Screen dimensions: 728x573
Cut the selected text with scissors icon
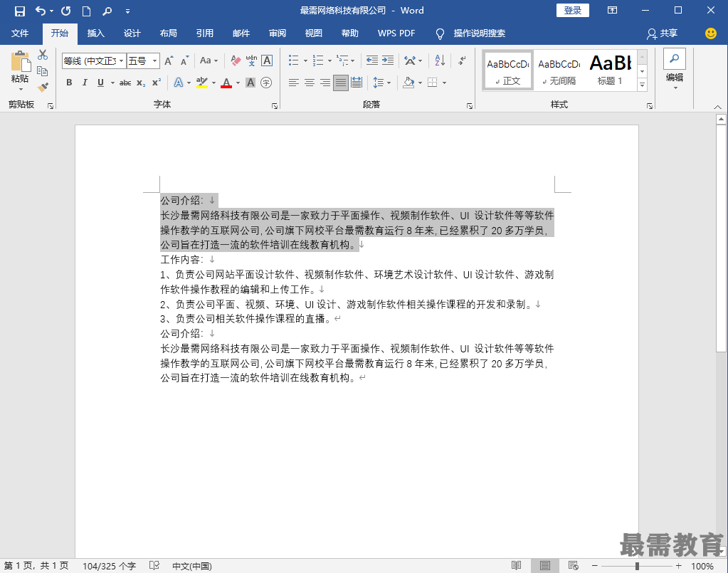[x=43, y=55]
